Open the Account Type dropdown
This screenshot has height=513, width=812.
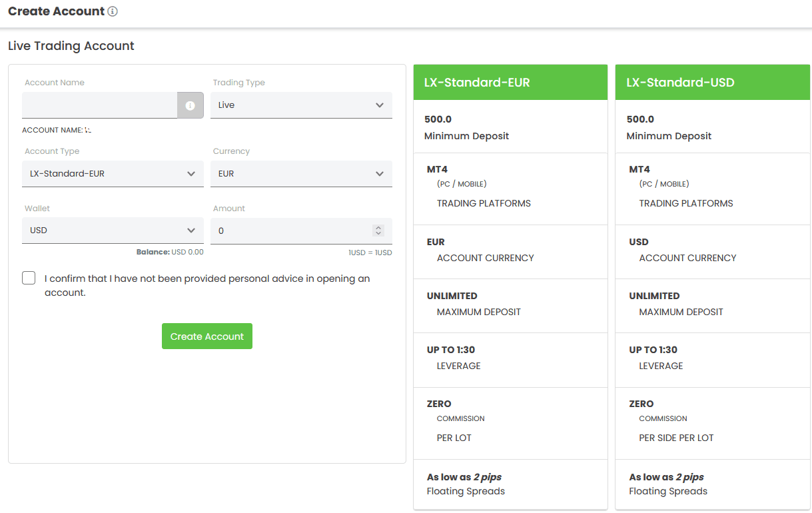[113, 174]
